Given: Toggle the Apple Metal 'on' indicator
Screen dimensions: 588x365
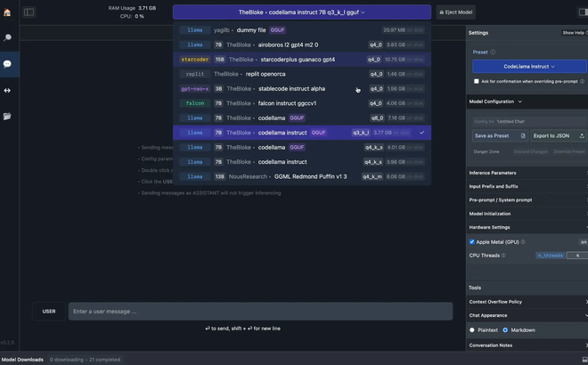Looking at the screenshot, I should (584, 242).
